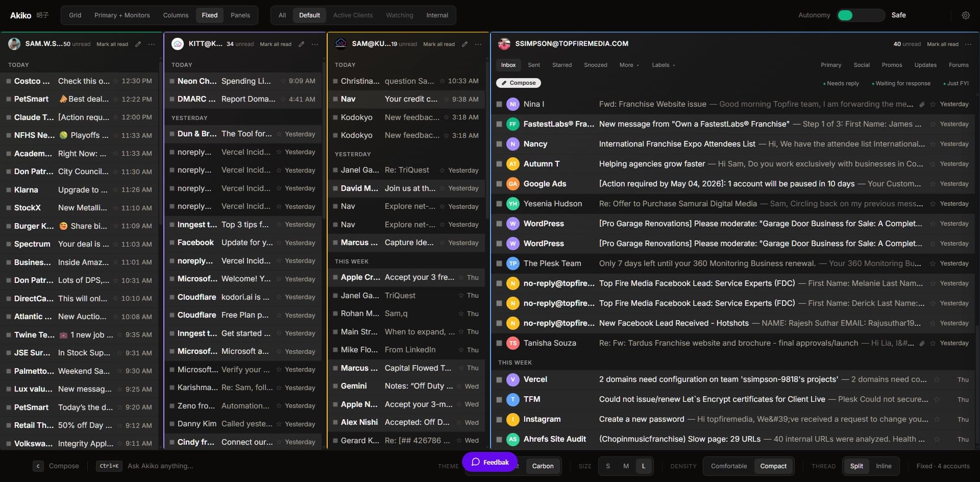Screen dimensions: 980x482
Task: Check the Nancy Expo Attendees email checkbox
Action: pos(499,144)
